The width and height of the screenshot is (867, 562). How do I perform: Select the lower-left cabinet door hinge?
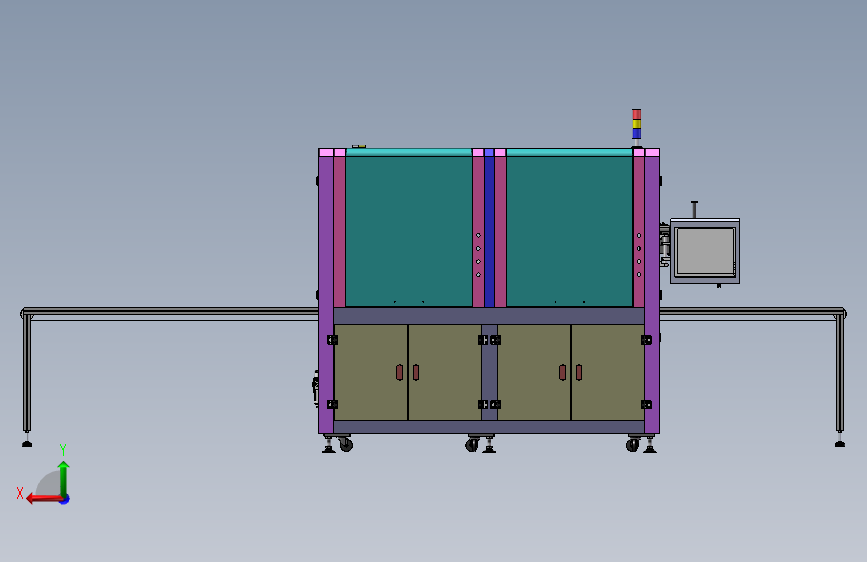click(x=332, y=404)
